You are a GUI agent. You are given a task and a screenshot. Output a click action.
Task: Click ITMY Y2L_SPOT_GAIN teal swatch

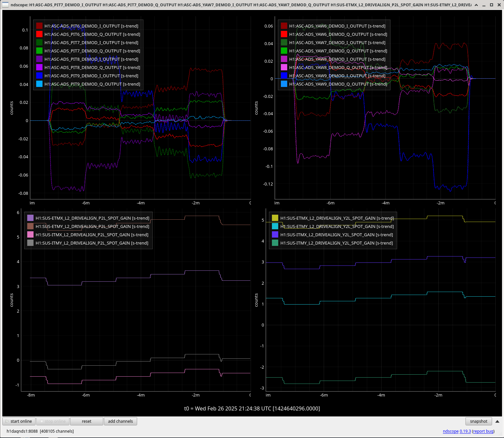pos(275,243)
